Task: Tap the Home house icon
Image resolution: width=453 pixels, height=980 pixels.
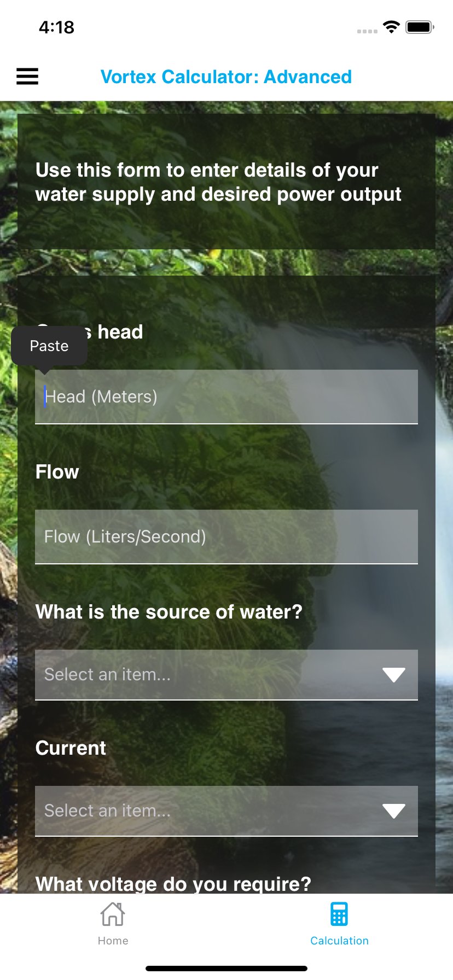Action: [x=113, y=913]
